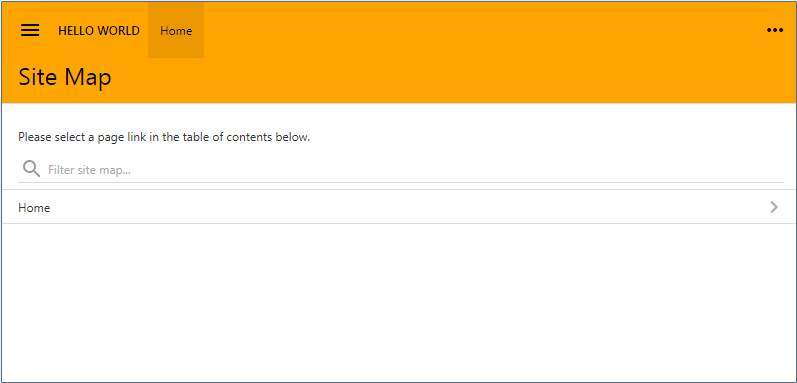Open the hamburger navigation menu
797x383 pixels.
click(30, 30)
